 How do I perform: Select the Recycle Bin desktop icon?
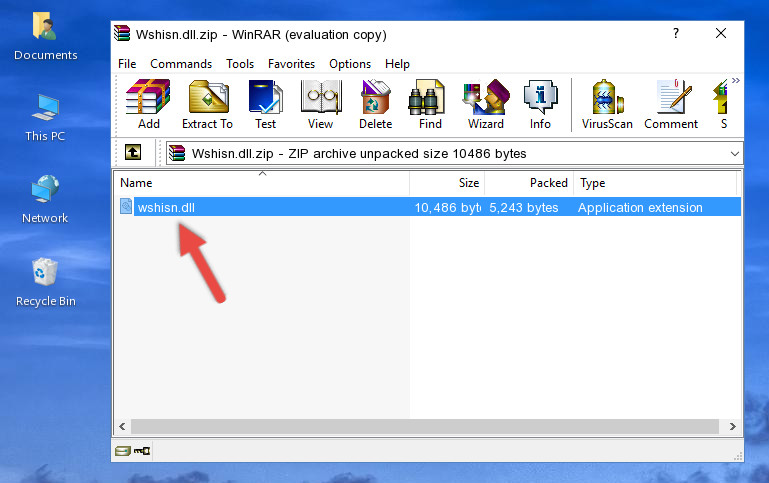point(46,283)
